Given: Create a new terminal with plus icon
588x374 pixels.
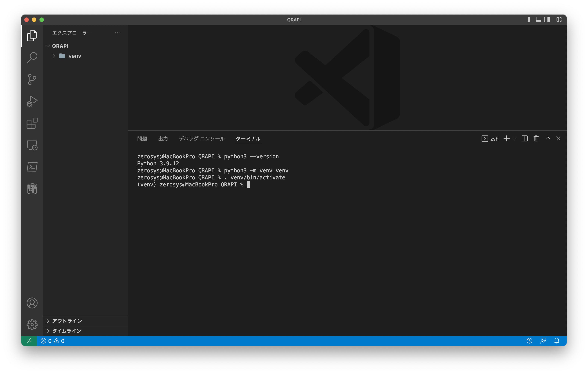Looking at the screenshot, I should (506, 138).
